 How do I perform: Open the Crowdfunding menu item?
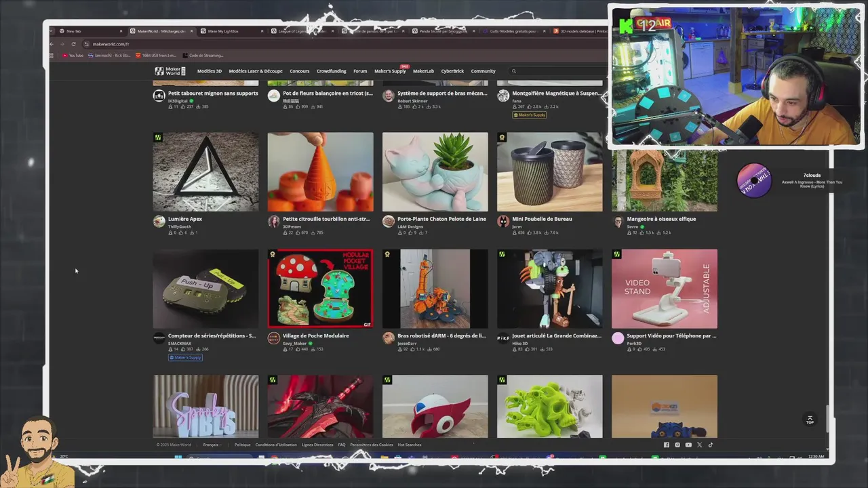click(332, 71)
